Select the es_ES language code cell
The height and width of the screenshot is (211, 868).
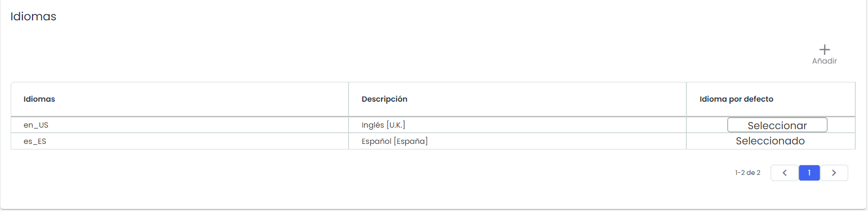click(35, 141)
